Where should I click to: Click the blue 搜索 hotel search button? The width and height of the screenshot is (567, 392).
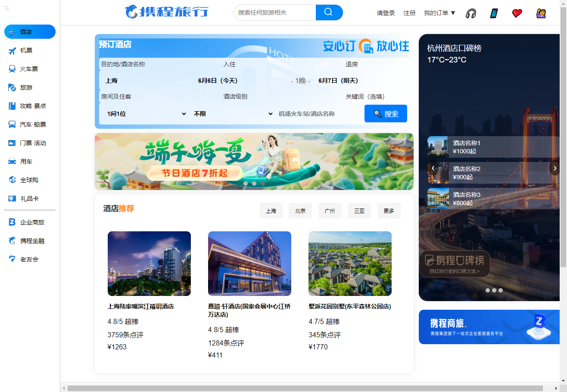(x=386, y=114)
